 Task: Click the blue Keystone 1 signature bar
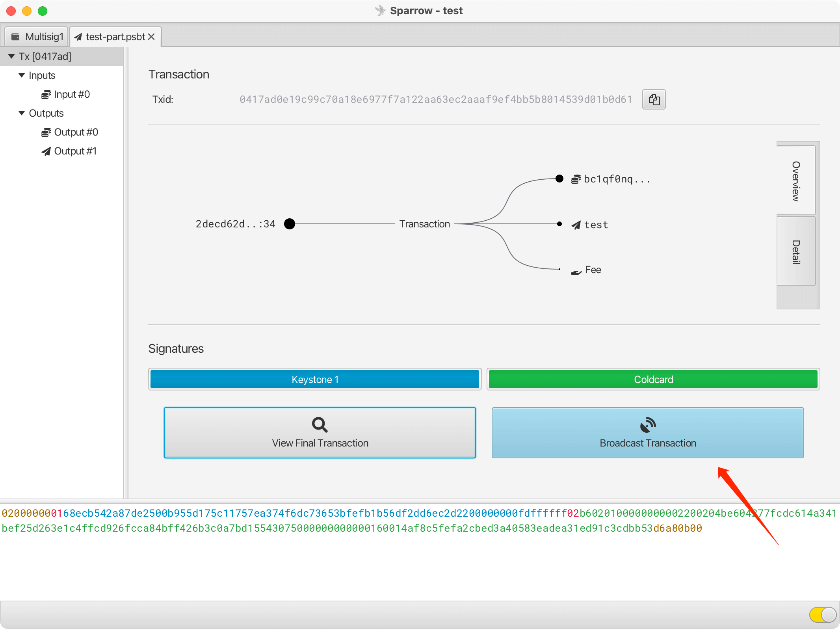[314, 379]
